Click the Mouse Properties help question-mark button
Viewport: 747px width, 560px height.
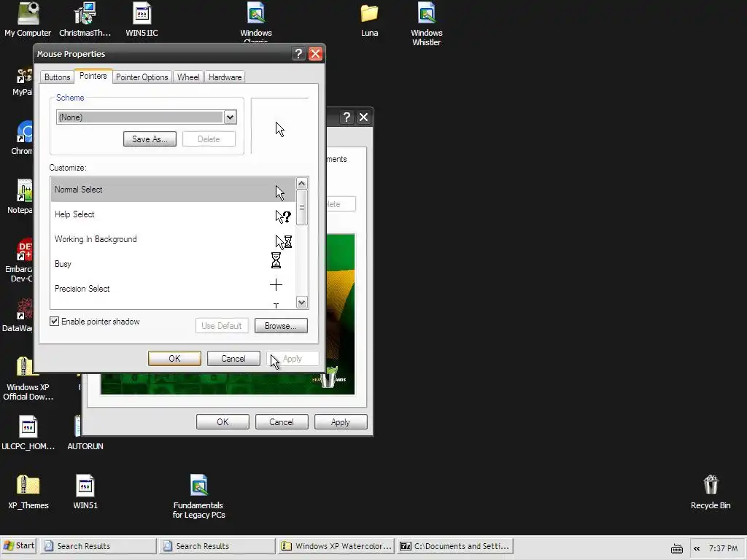(298, 54)
